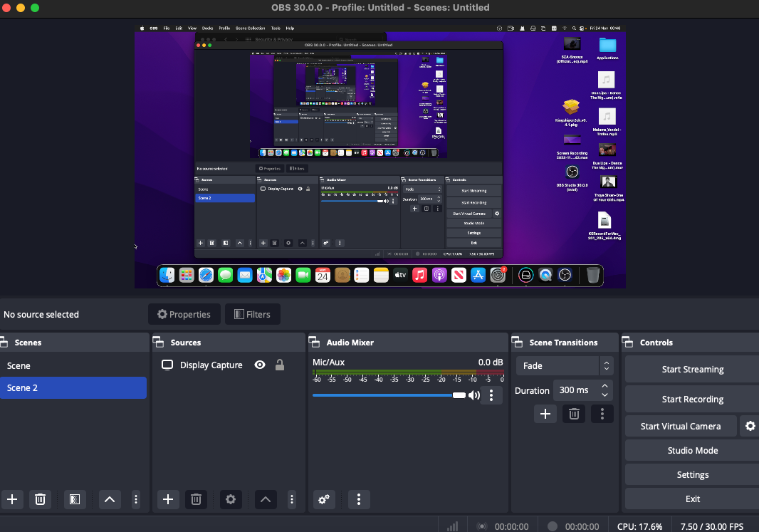Add a new scene with the plus icon
Screen dimensions: 759x532
coord(12,499)
